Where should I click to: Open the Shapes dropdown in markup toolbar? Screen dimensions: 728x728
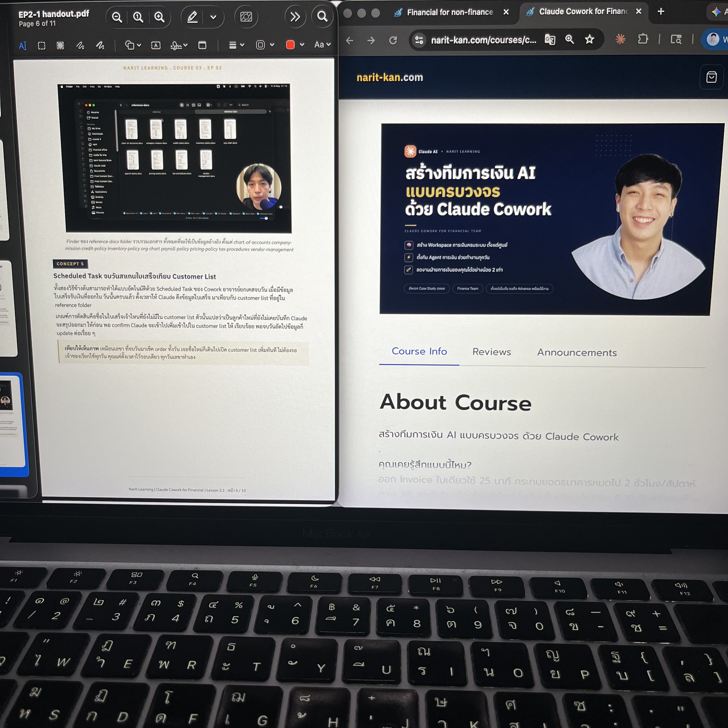coord(133,45)
